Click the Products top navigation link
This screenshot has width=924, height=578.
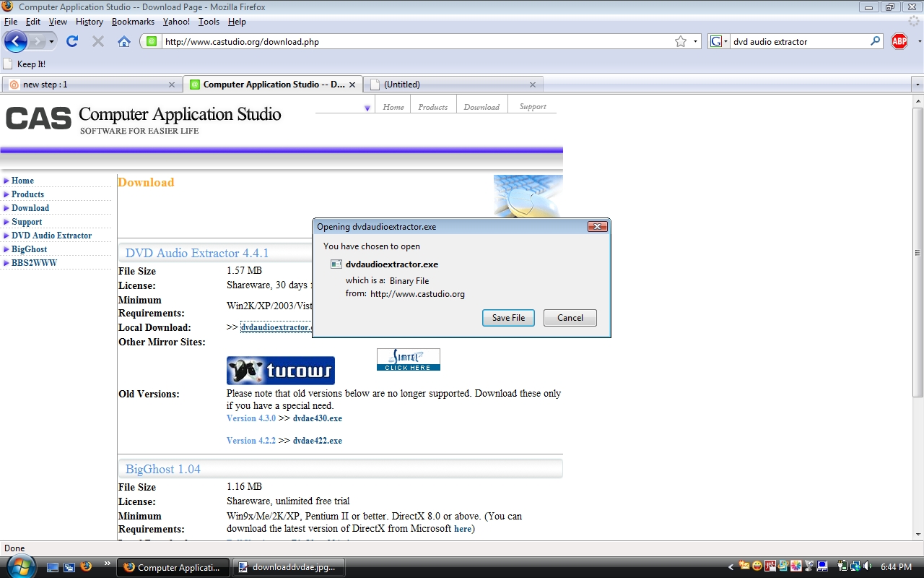pyautogui.click(x=433, y=107)
